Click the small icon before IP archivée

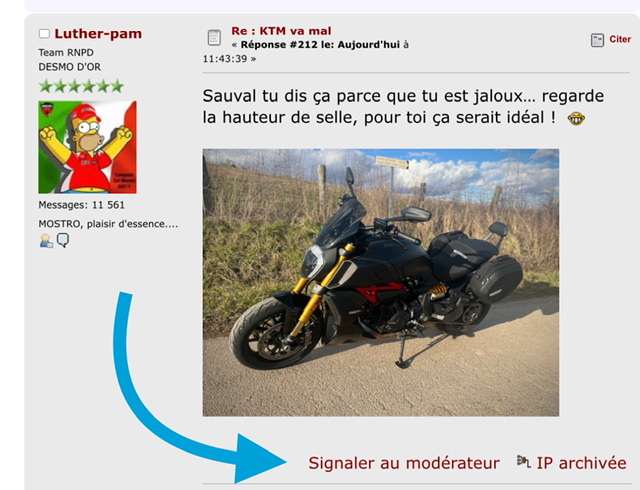524,461
